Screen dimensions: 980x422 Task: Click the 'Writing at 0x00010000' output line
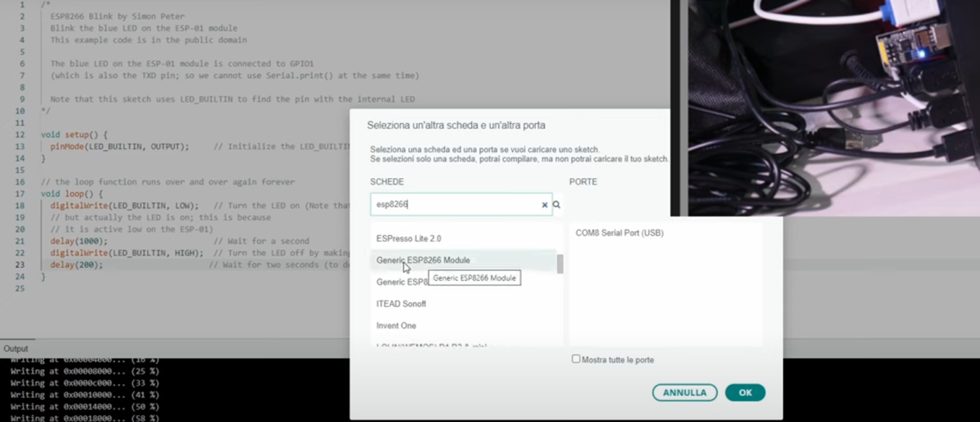[84, 394]
